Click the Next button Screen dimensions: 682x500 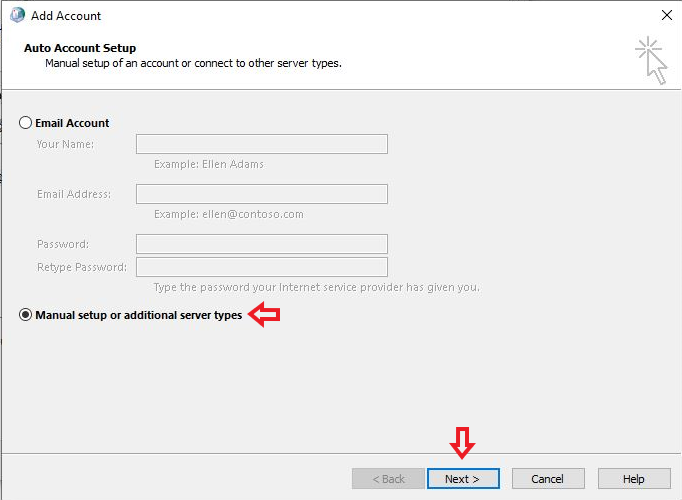click(463, 479)
